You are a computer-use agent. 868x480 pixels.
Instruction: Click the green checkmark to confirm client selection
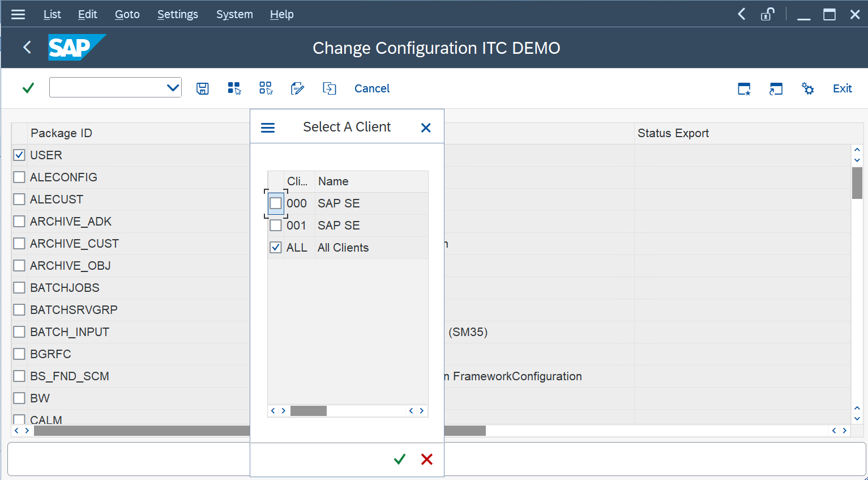[x=400, y=459]
